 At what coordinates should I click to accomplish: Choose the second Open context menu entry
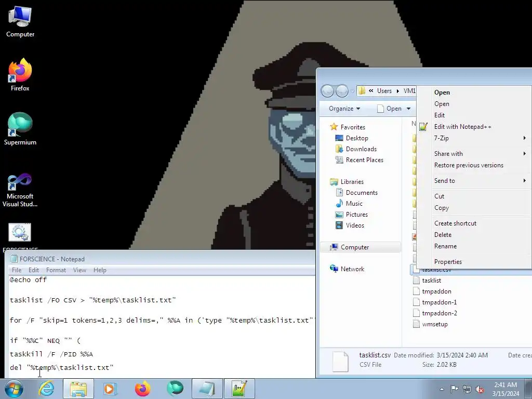[x=474, y=104]
